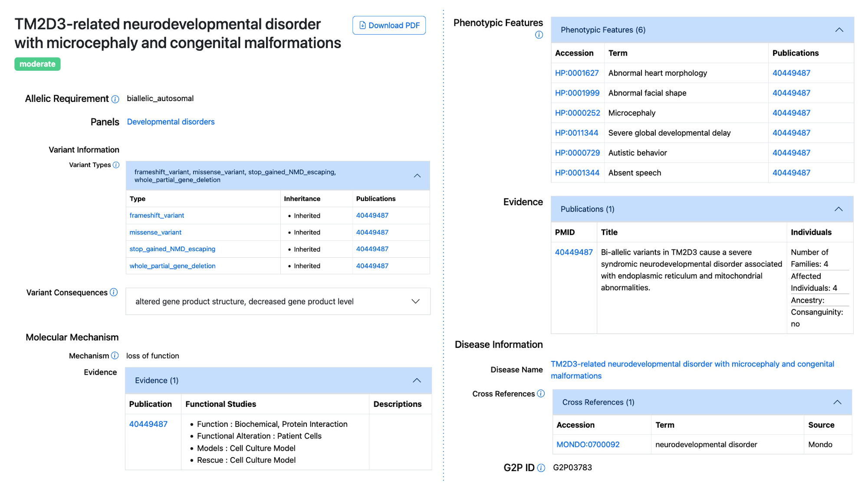Click info icon beside Allelic Requirement
The height and width of the screenshot is (488, 868).
coord(115,99)
